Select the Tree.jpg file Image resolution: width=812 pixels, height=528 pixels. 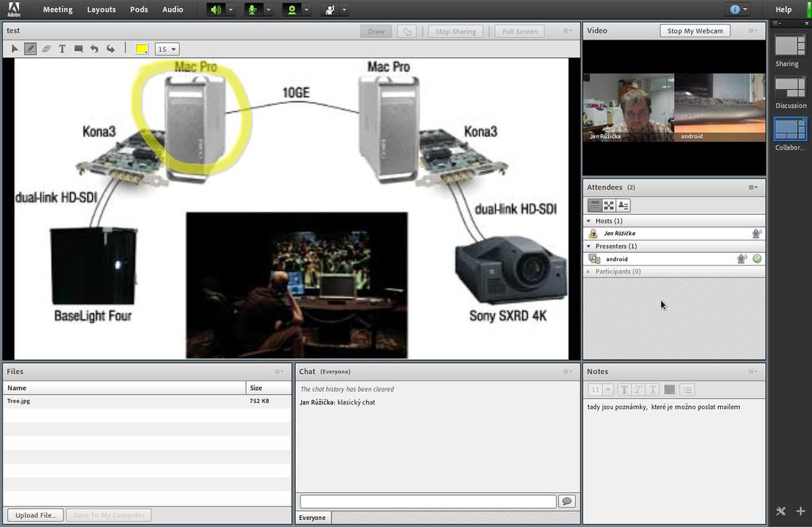(147, 401)
